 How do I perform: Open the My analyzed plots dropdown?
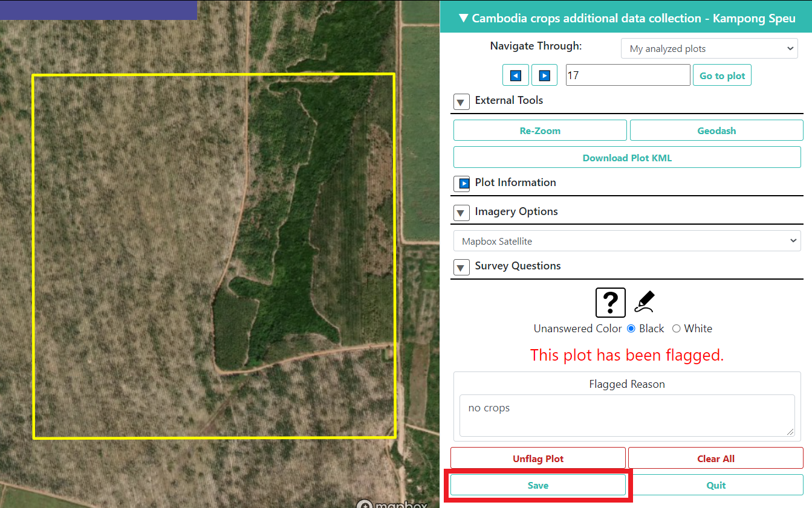pos(709,48)
